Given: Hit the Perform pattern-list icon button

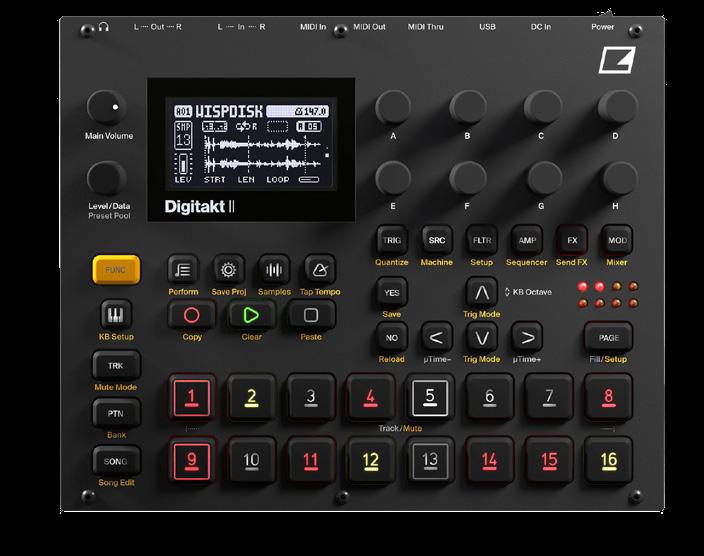Looking at the screenshot, I should 183,269.
